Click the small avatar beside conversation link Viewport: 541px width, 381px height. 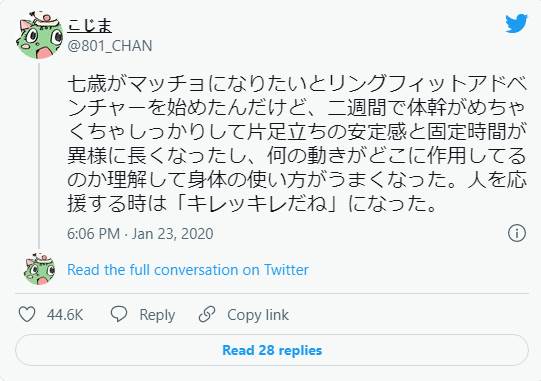tap(39, 270)
